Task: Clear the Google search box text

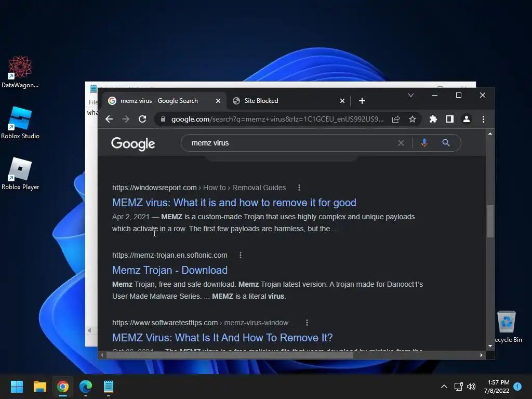Action: (401, 143)
